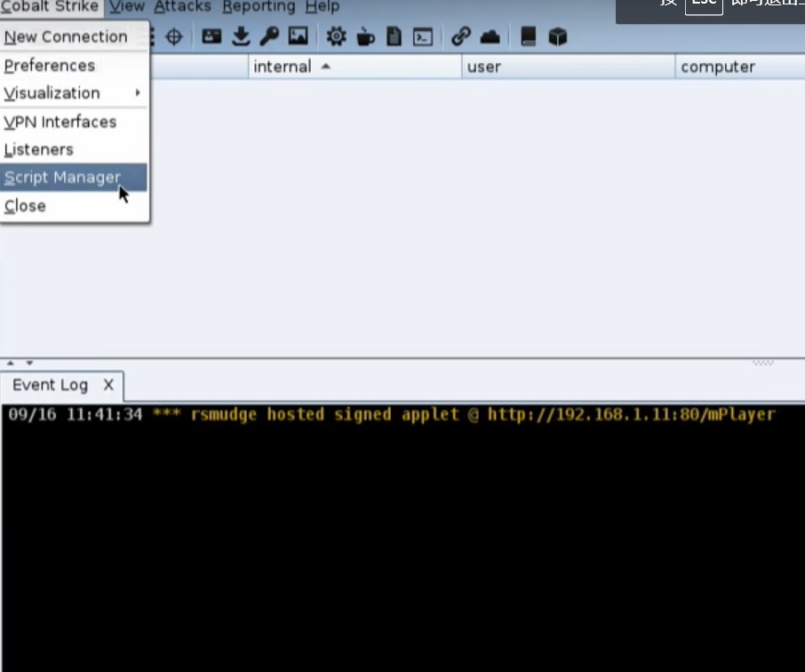Click the coffee cup Java applet icon
The height and width of the screenshot is (672, 805).
(x=365, y=36)
